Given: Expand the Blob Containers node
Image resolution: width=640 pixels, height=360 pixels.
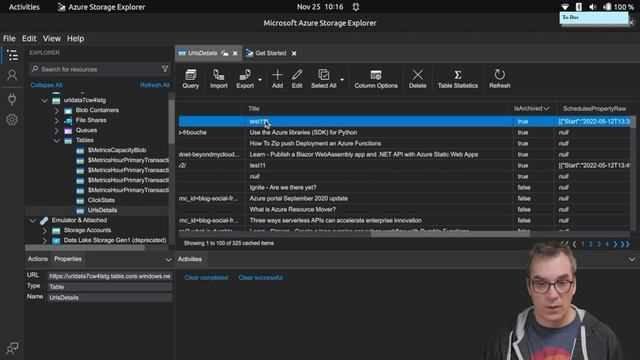Looking at the screenshot, I should [x=57, y=110].
